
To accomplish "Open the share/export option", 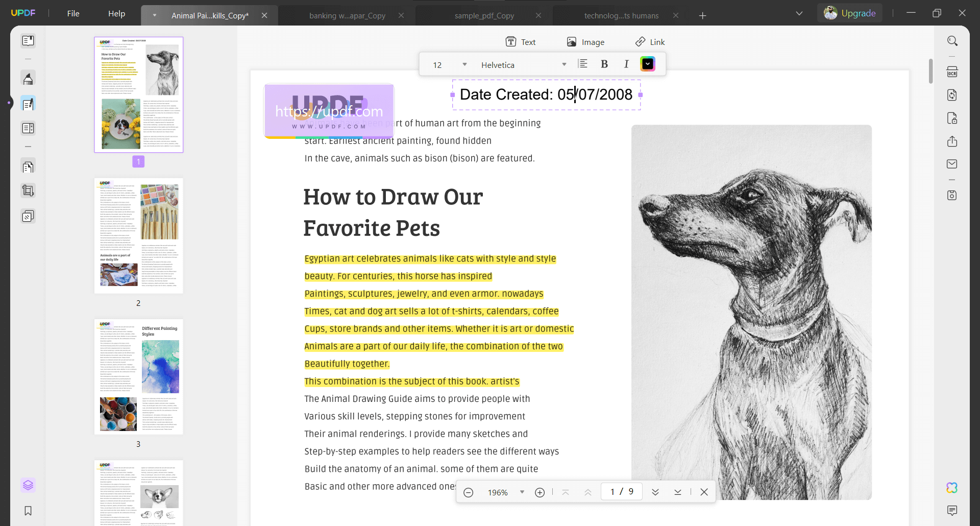I will (x=952, y=141).
